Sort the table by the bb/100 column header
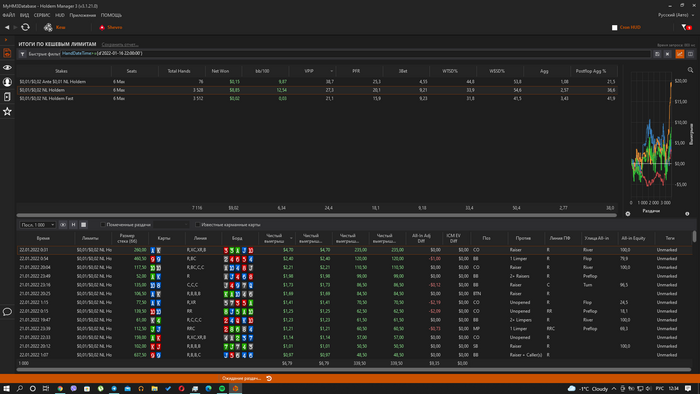The width and height of the screenshot is (700, 394). point(262,71)
